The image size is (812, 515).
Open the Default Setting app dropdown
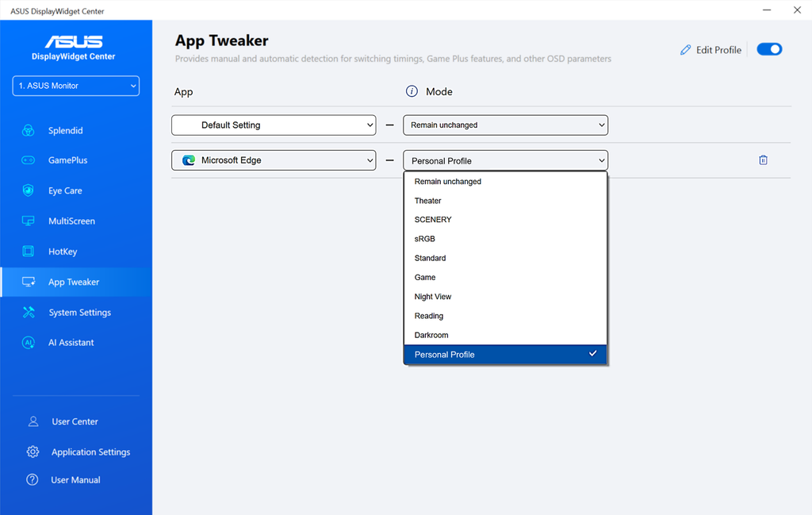[274, 125]
